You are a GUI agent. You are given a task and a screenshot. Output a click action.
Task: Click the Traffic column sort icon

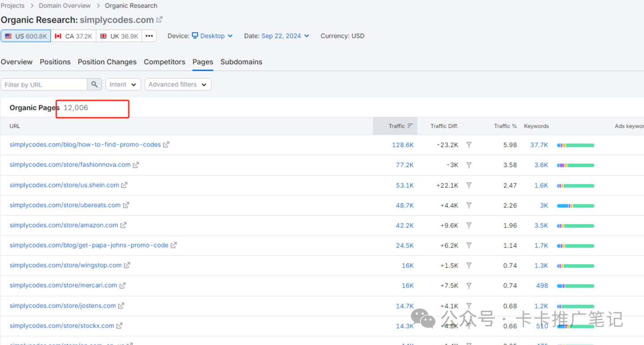(410, 126)
